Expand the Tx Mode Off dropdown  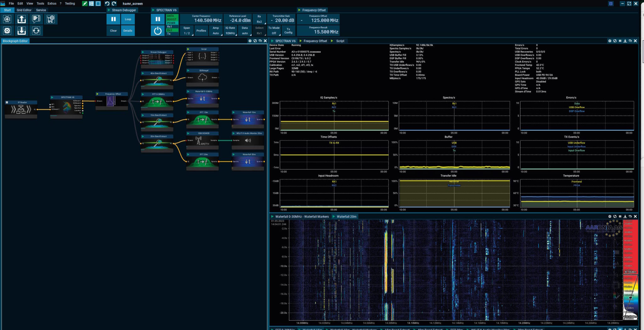pyautogui.click(x=274, y=31)
